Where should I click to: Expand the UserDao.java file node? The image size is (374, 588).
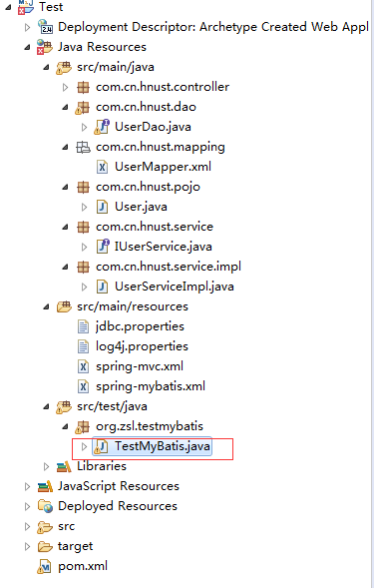[85, 127]
